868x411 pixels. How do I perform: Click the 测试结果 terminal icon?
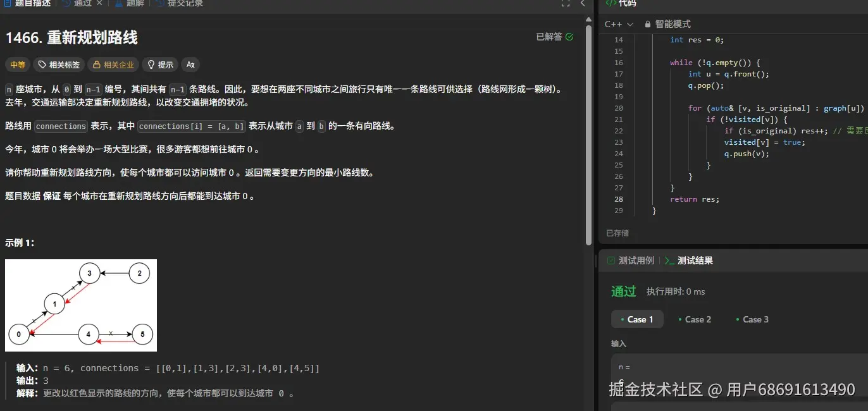669,260
